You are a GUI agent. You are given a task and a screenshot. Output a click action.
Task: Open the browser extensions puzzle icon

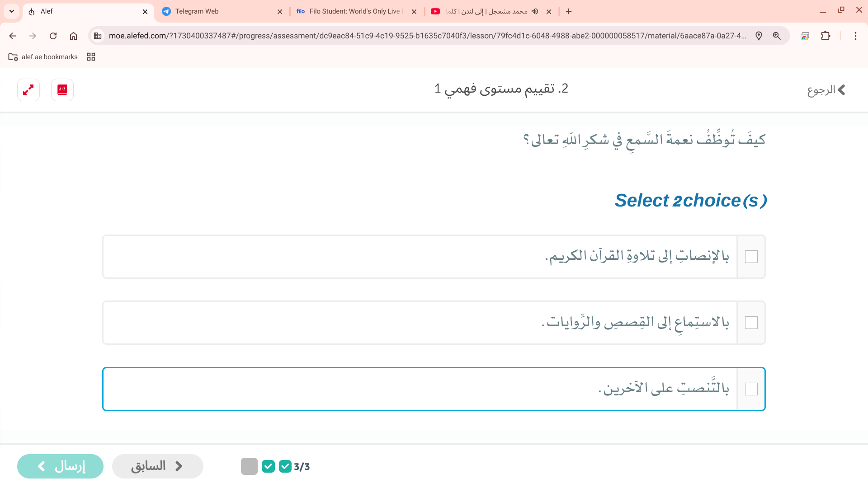coord(826,36)
